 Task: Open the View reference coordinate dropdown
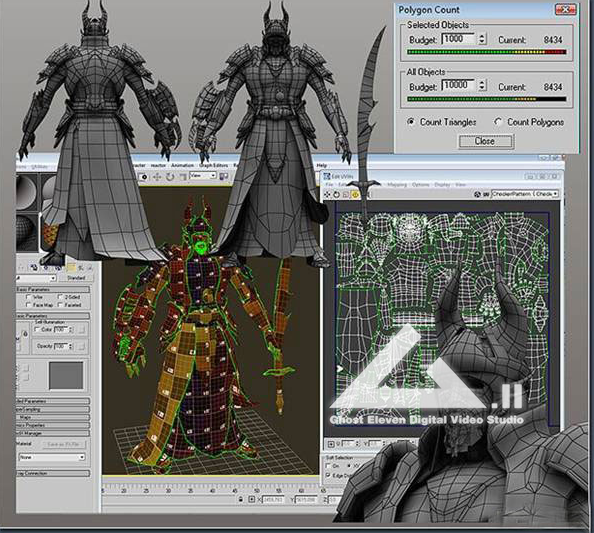click(203, 176)
